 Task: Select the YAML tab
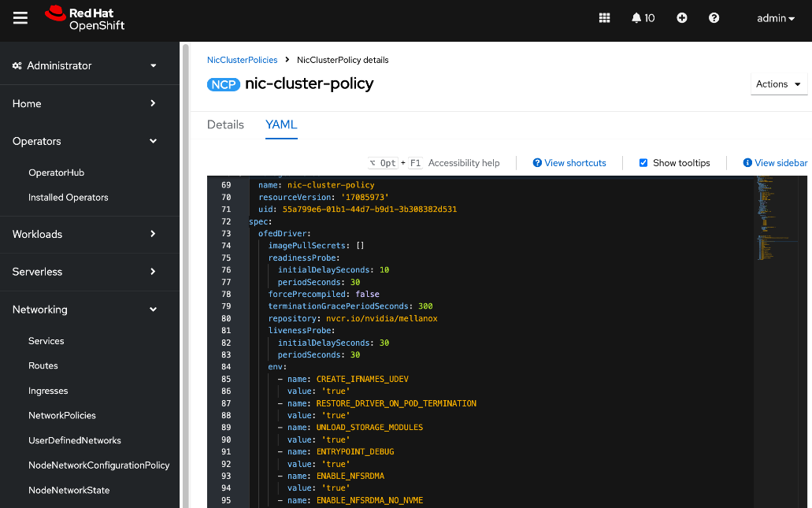281,124
